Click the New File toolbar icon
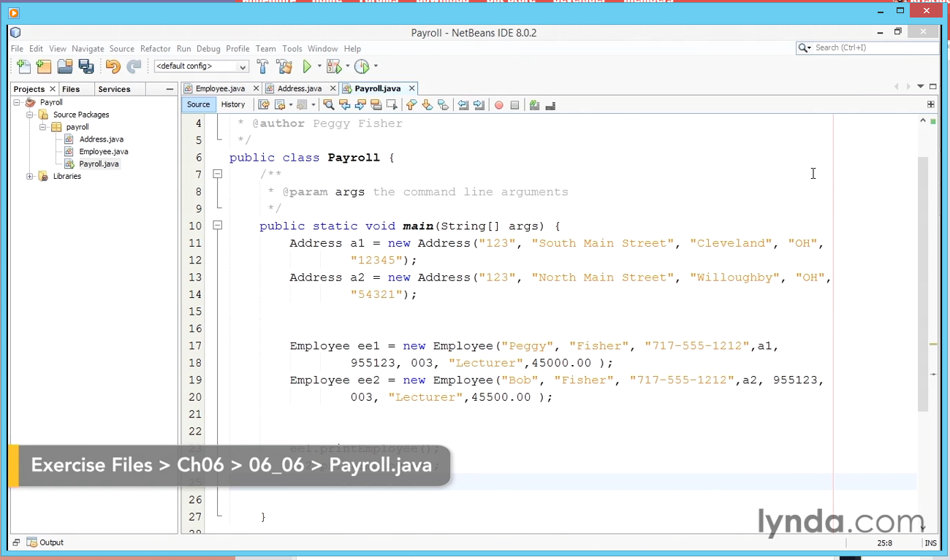Viewport: 950px width, 560px height. [x=23, y=66]
